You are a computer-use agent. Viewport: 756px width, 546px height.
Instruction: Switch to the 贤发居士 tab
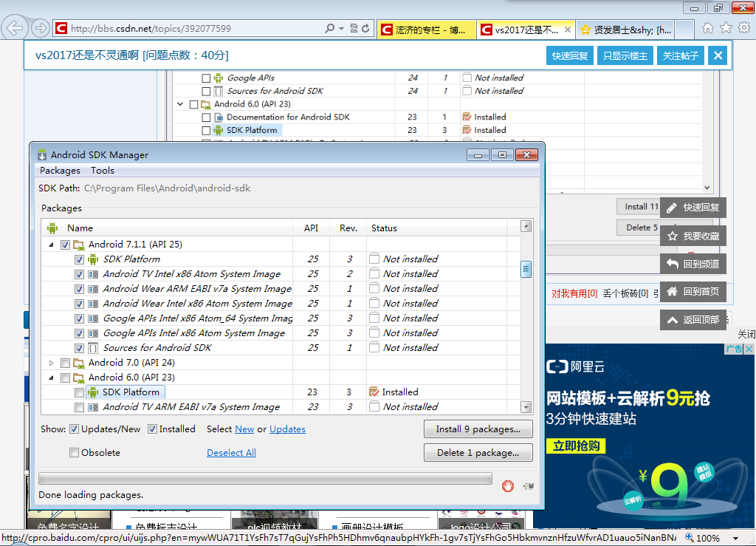coord(626,30)
